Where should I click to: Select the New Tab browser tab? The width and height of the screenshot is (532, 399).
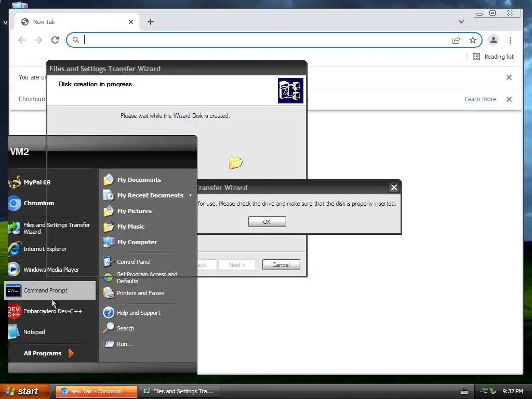click(x=76, y=22)
